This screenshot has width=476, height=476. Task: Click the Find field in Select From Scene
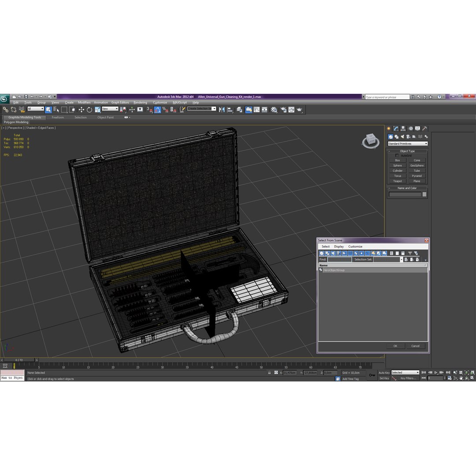[339, 260]
